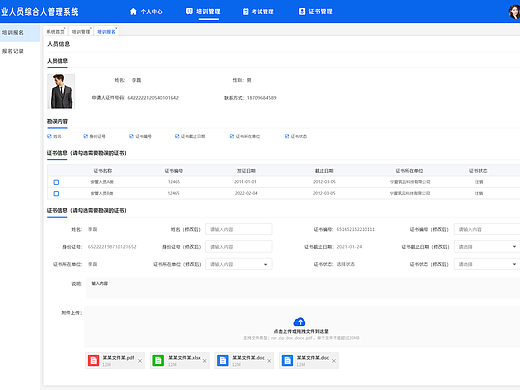This screenshot has width=520, height=390.
Task: Open 培训管理 in the top navigation bar
Action: pos(203,12)
